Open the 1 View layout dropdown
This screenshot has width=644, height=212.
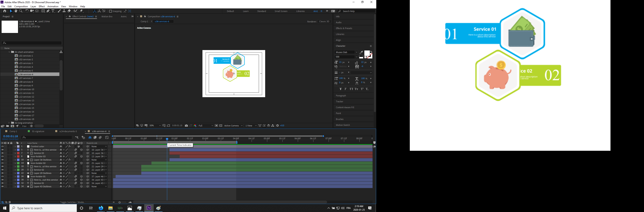coord(251,126)
